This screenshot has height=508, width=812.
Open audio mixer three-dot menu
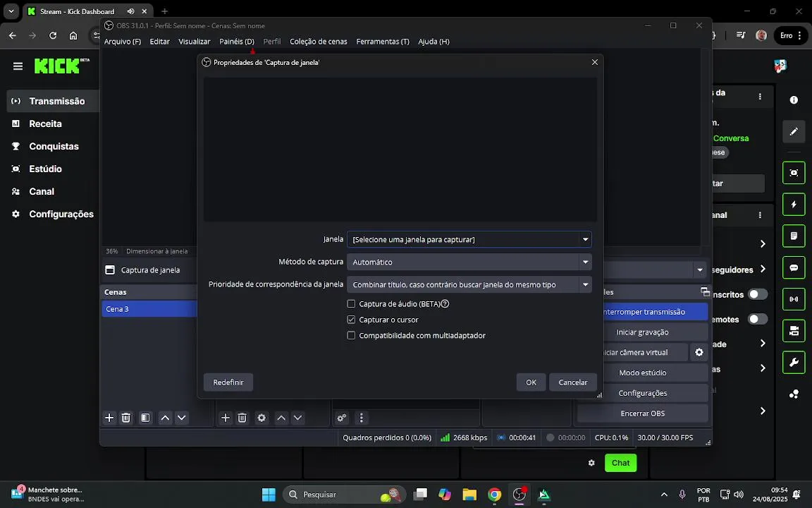click(362, 418)
